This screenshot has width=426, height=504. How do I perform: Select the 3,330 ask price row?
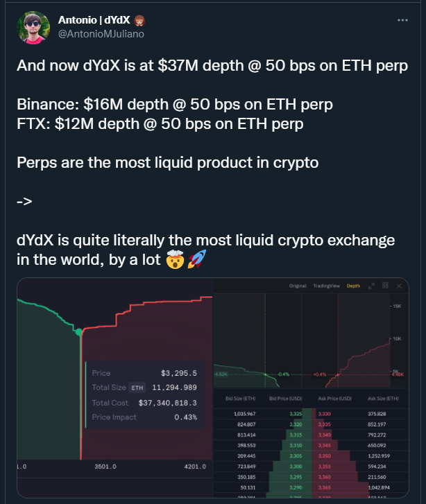(x=324, y=414)
